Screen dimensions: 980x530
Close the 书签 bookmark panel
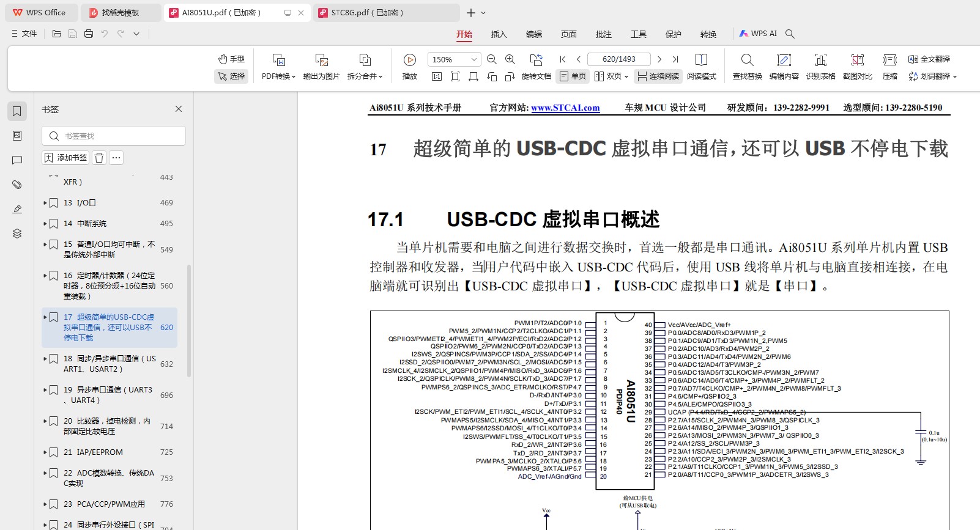click(179, 109)
